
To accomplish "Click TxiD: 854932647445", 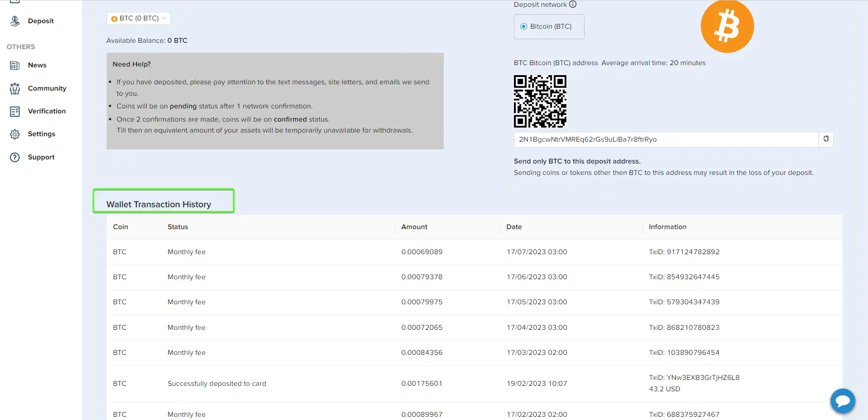I will point(684,277).
